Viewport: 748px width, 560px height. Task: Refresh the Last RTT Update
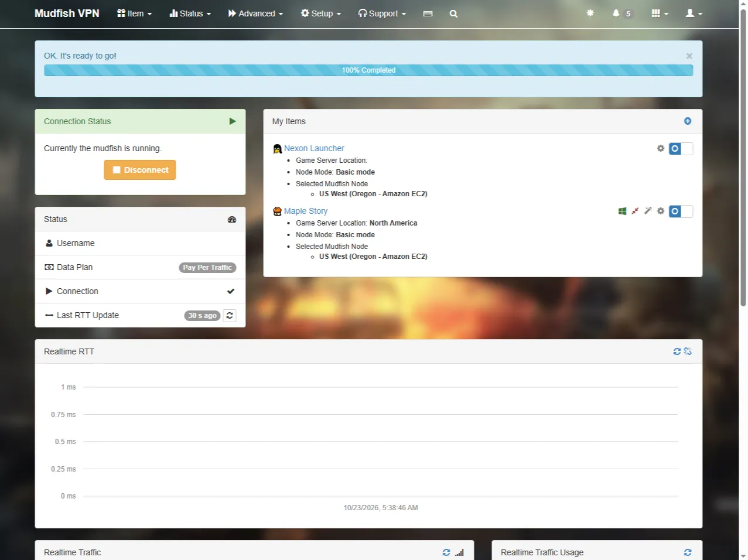[x=230, y=315]
